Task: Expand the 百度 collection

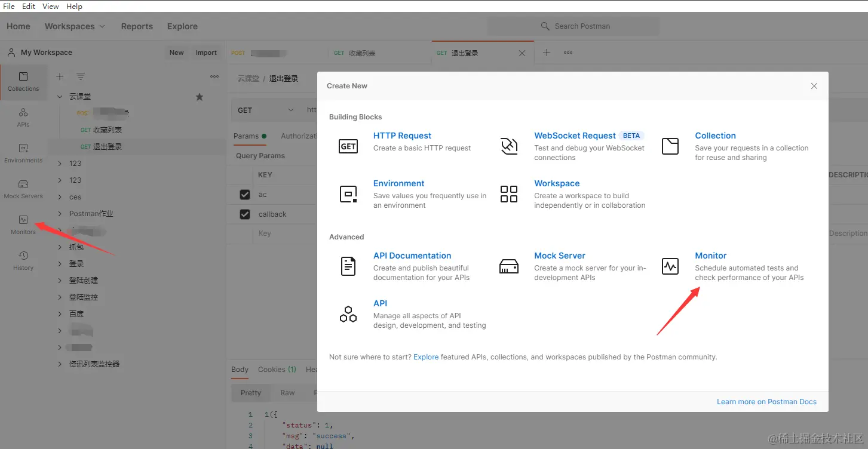Action: [60, 314]
